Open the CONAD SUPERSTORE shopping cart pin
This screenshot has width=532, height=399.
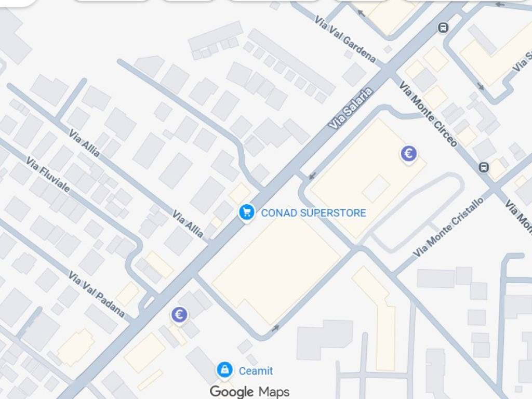[x=247, y=212]
